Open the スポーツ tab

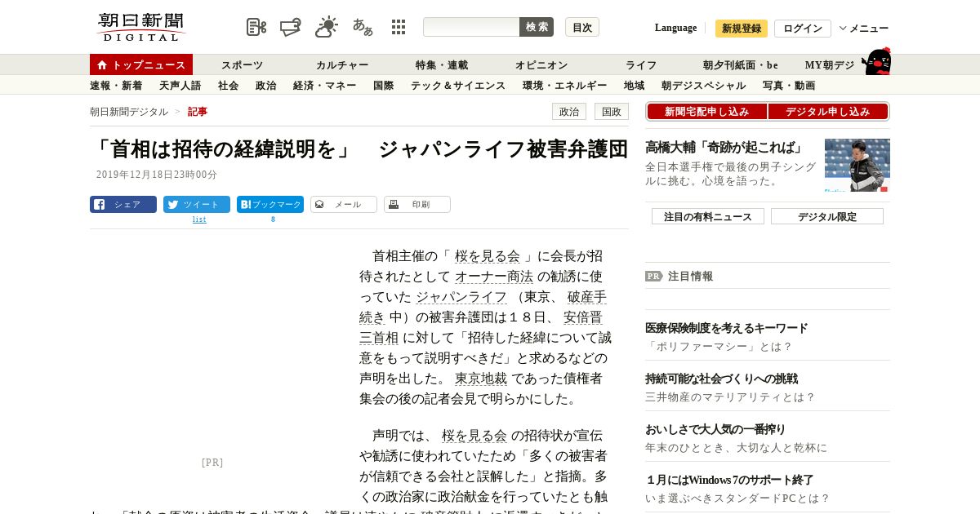click(243, 65)
